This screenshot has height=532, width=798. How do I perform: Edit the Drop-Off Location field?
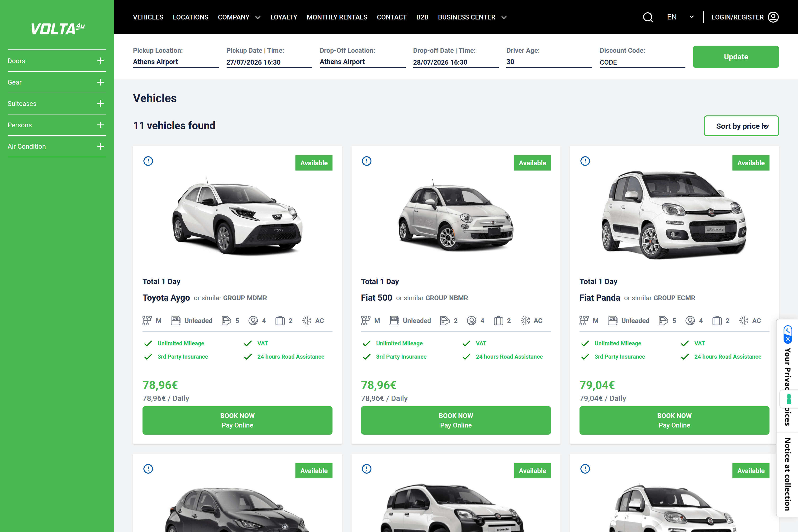(x=362, y=62)
